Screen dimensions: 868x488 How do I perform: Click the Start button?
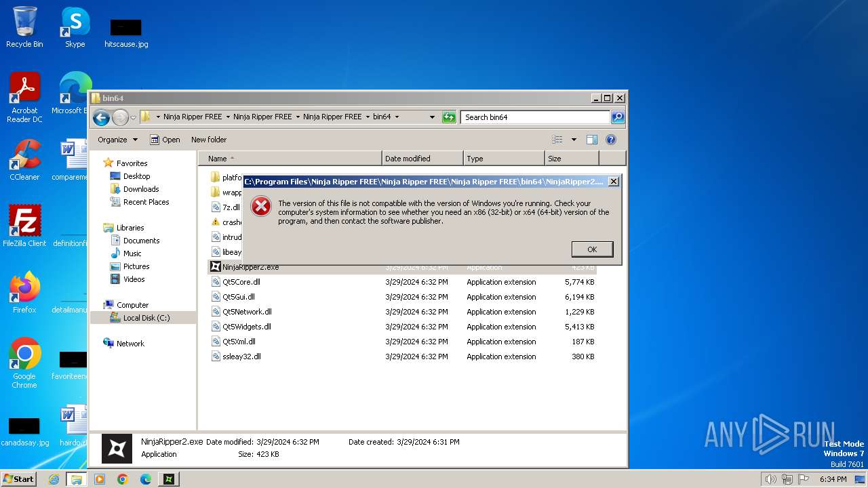click(x=18, y=479)
